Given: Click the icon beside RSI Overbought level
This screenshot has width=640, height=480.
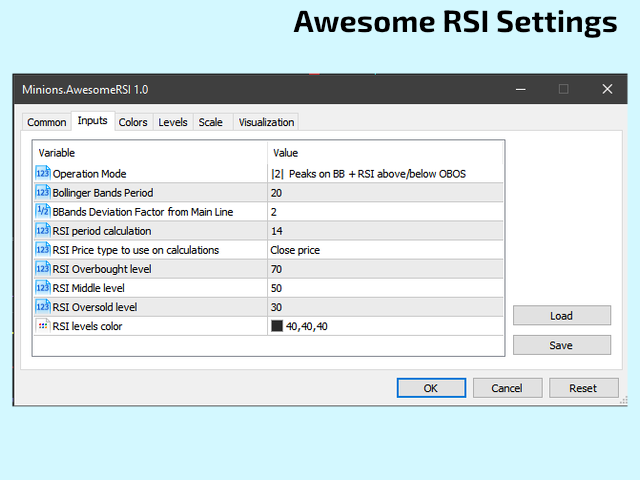Looking at the screenshot, I should [42, 268].
